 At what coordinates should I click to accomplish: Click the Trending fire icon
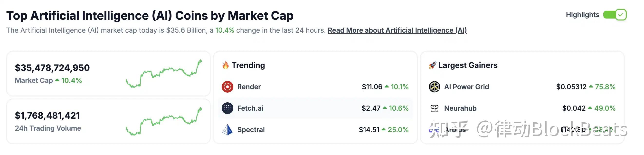[x=226, y=65]
